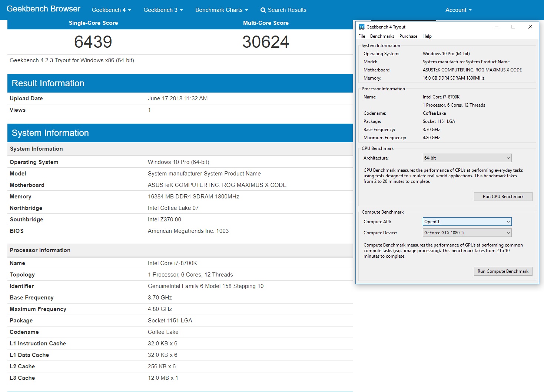The height and width of the screenshot is (392, 544).
Task: Click the 'Geekbench 4.2.3 Tryout for Windows x86 (64-bit)' text
Action: [x=72, y=60]
